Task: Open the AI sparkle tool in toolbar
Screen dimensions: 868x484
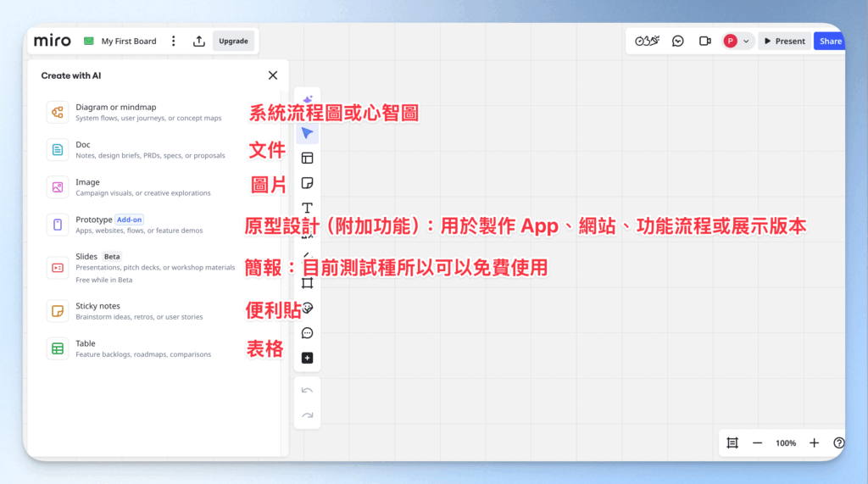Action: click(x=308, y=100)
